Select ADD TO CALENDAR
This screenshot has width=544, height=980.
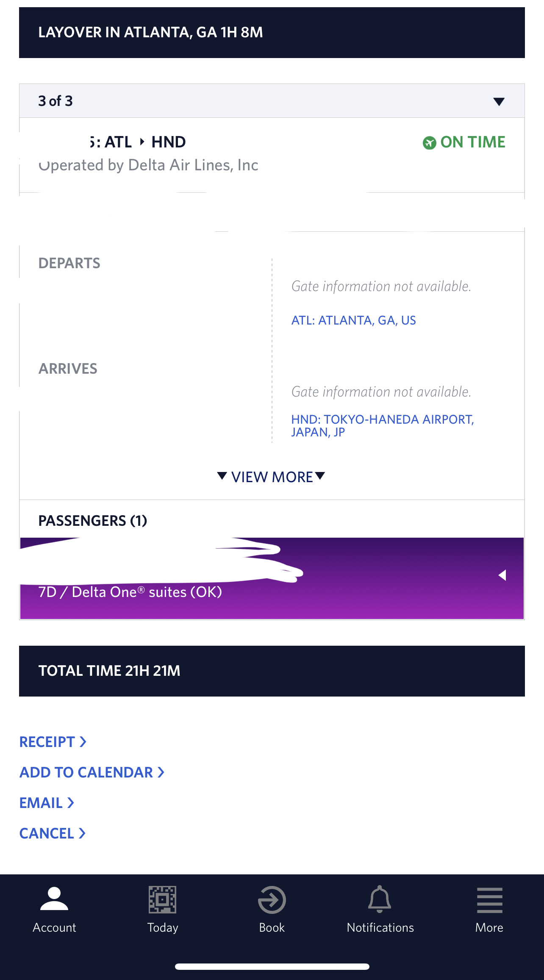[x=92, y=772]
